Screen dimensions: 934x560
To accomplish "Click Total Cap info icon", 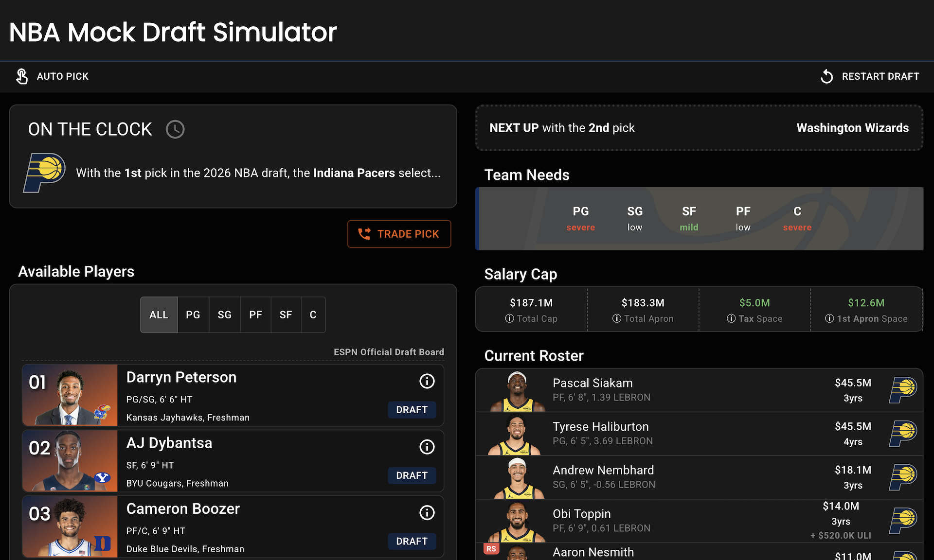I will pyautogui.click(x=509, y=318).
